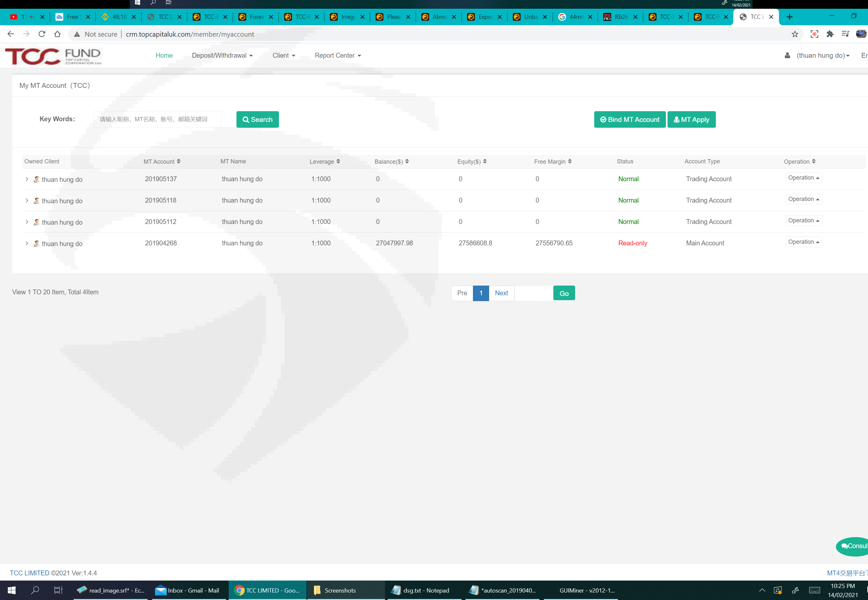Switch to the Rb26 browser tab
The width and height of the screenshot is (868, 600).
point(620,17)
